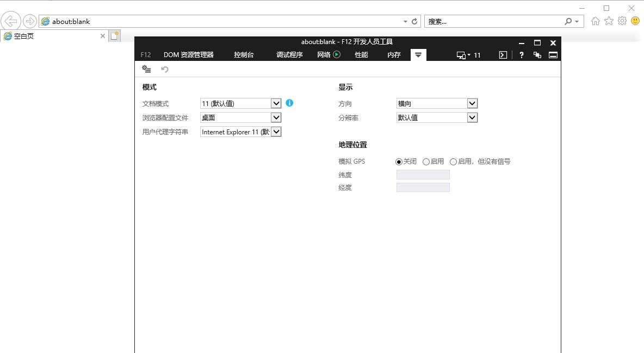Open a new tab with the new tab button
This screenshot has height=353, width=644.
[x=115, y=36]
